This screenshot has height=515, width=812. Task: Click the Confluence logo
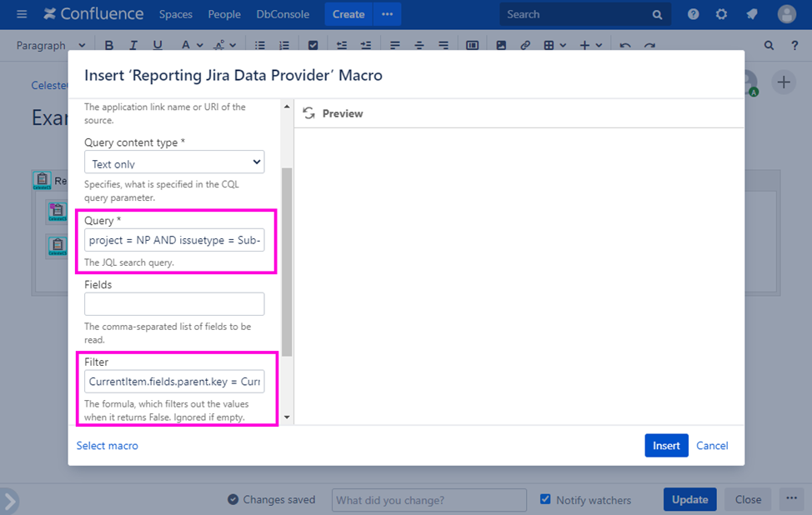[x=93, y=14]
